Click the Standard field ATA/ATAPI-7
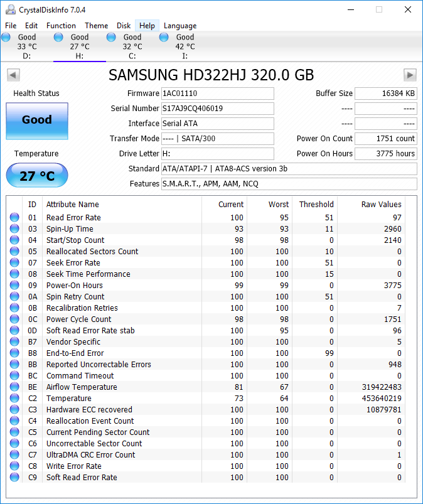The height and width of the screenshot is (504, 423). click(289, 169)
